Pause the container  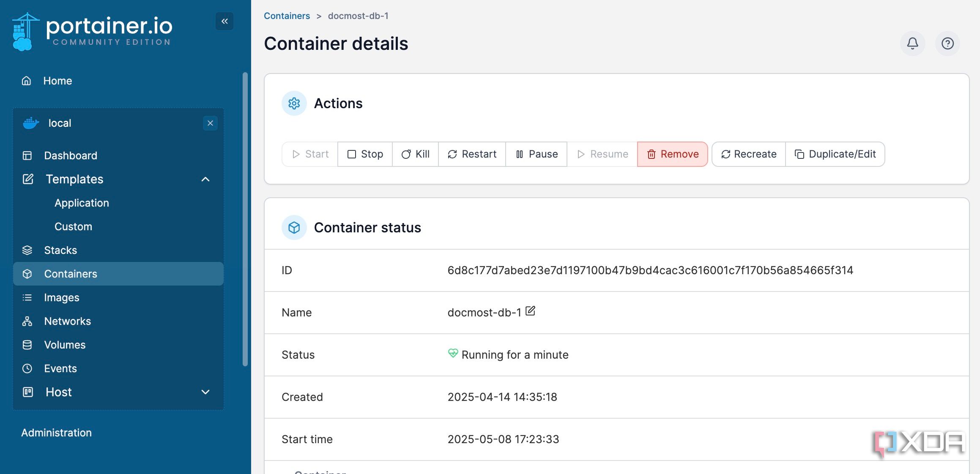coord(536,154)
